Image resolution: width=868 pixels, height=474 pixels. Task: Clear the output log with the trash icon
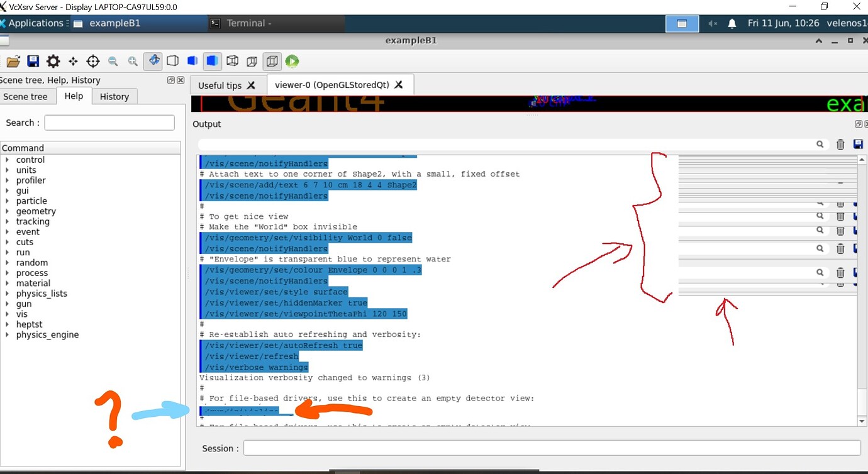coord(840,144)
